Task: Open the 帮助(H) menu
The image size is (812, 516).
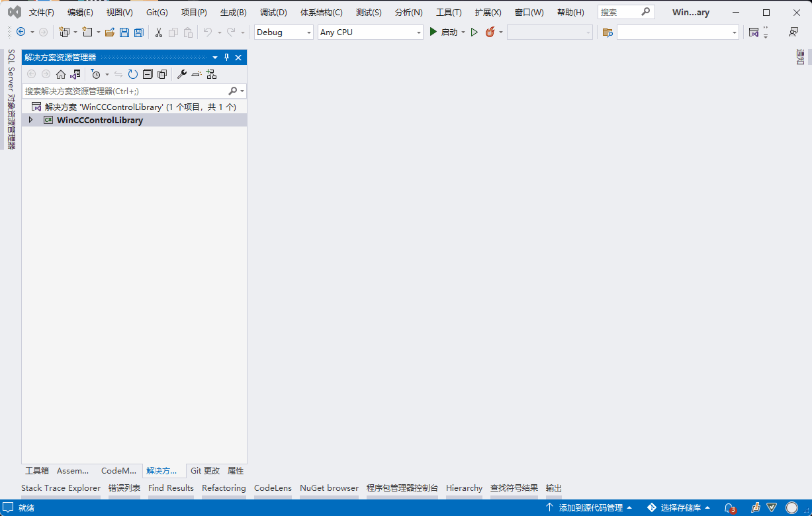Action: 570,12
